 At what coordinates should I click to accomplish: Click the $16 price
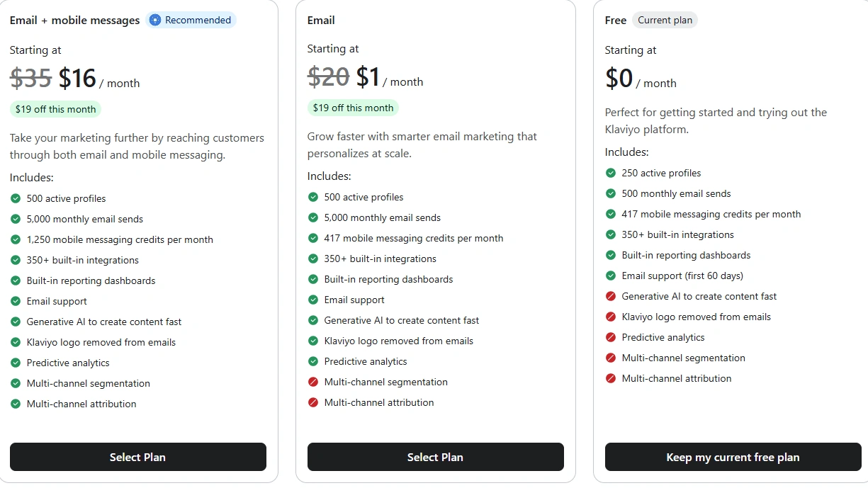click(77, 78)
